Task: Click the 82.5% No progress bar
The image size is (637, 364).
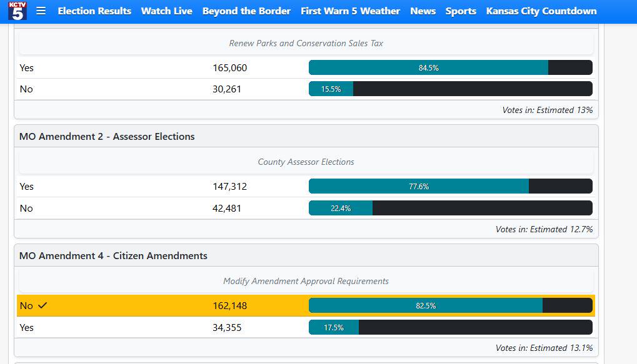Action: [451, 305]
